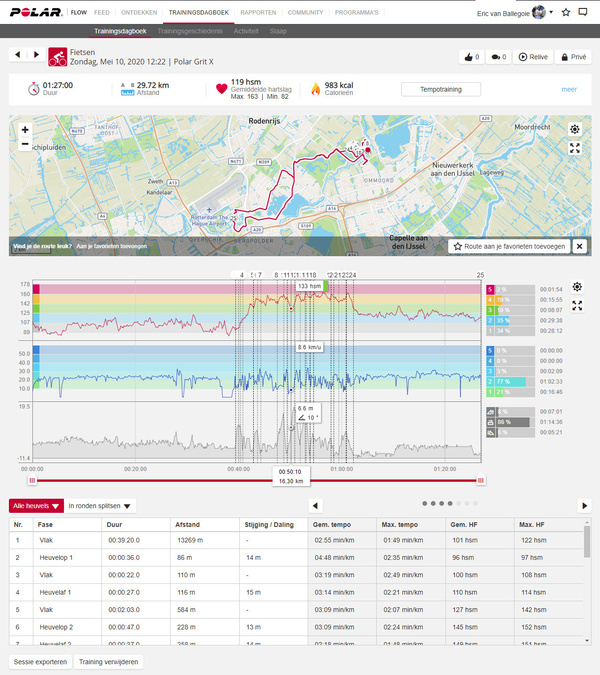Add route to favorites star button

[510, 245]
